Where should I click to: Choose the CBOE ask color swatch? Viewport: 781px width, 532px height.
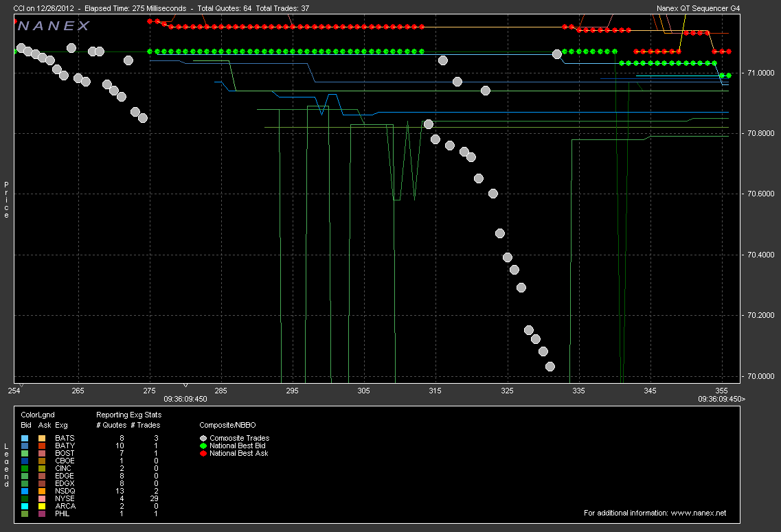click(x=42, y=461)
